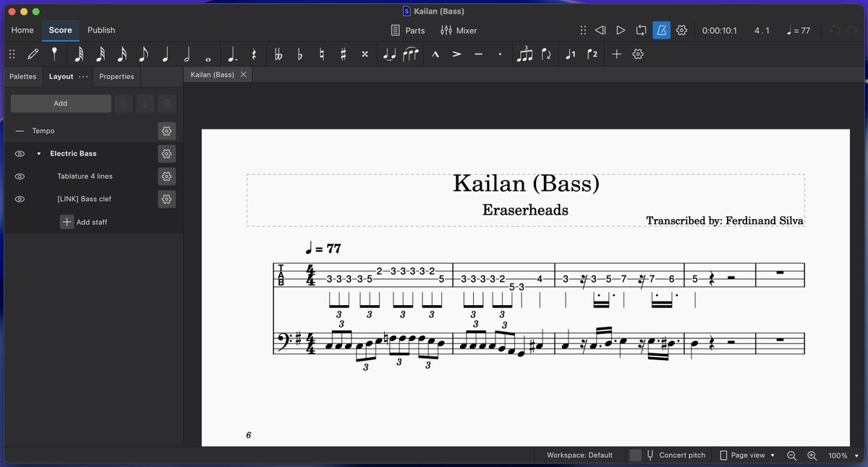Open the Home tab
868x467 pixels.
pos(22,30)
